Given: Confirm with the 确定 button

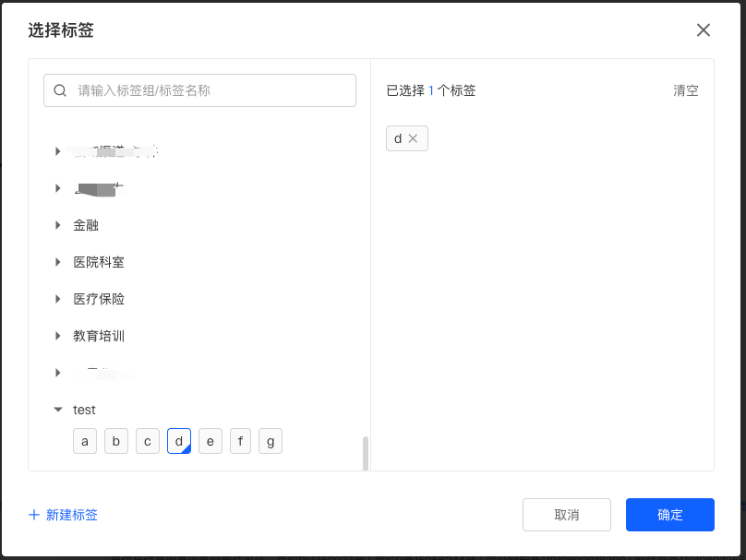Looking at the screenshot, I should [669, 515].
